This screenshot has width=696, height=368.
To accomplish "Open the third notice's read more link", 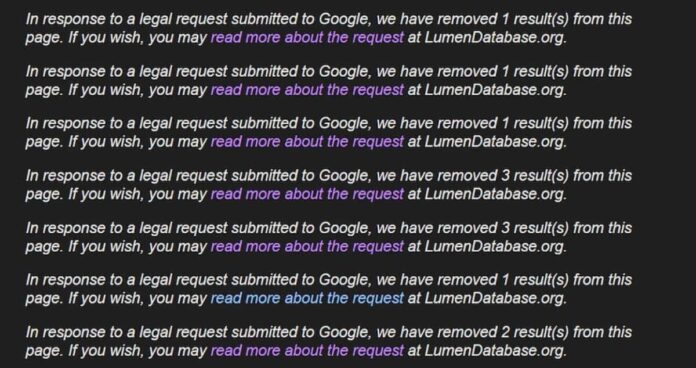I will (x=307, y=142).
